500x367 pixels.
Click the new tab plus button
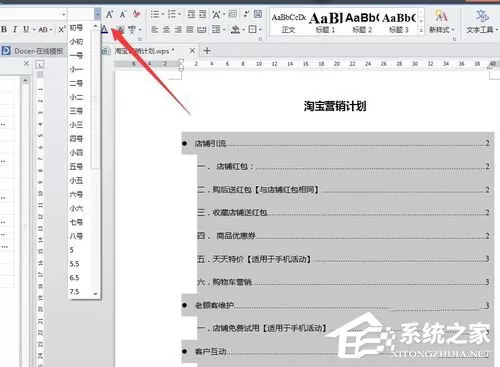207,51
